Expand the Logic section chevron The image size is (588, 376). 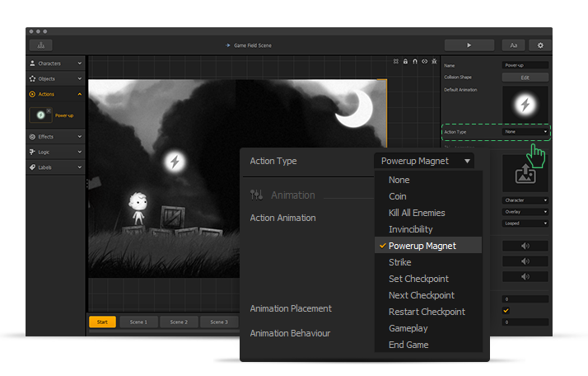pyautogui.click(x=80, y=152)
